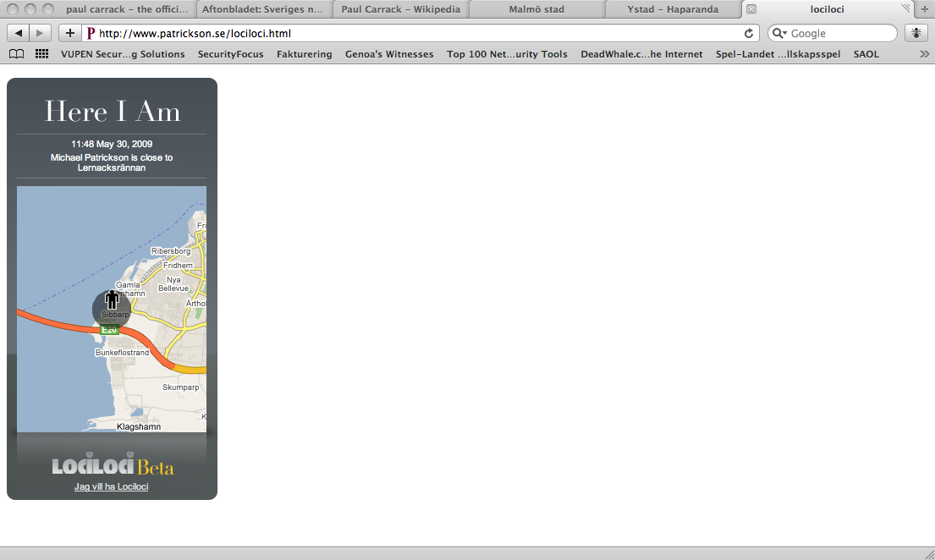
Task: Follow the 'Jag vill ha Lociloci' link
Action: [112, 486]
